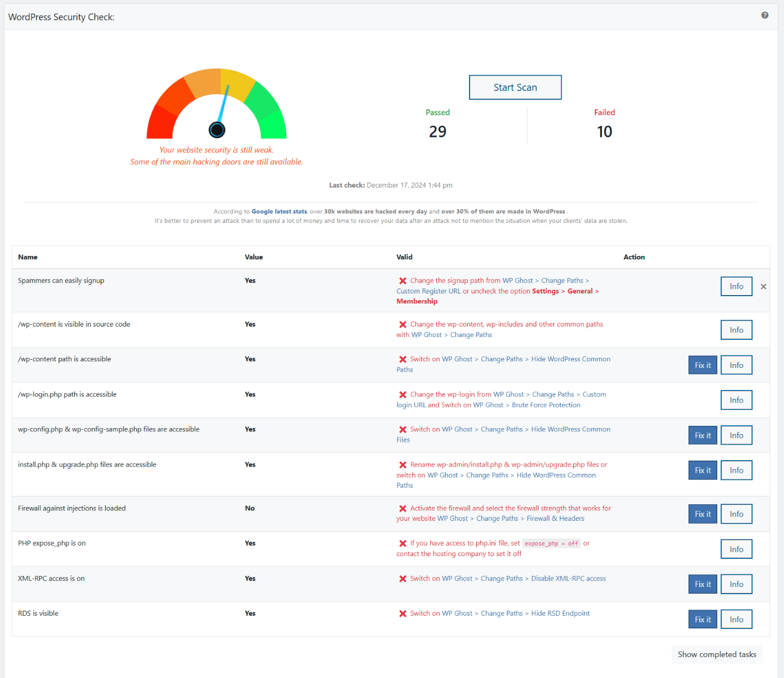Viewport: 784px width, 678px height.
Task: Click red X icon in XML-RPC row
Action: [x=403, y=579]
